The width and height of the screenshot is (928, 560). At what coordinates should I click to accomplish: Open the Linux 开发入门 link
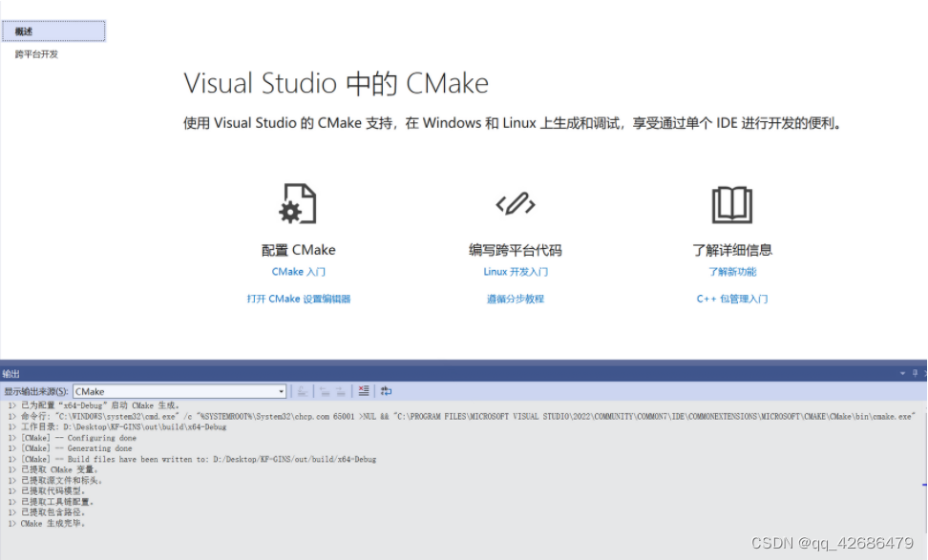point(516,272)
